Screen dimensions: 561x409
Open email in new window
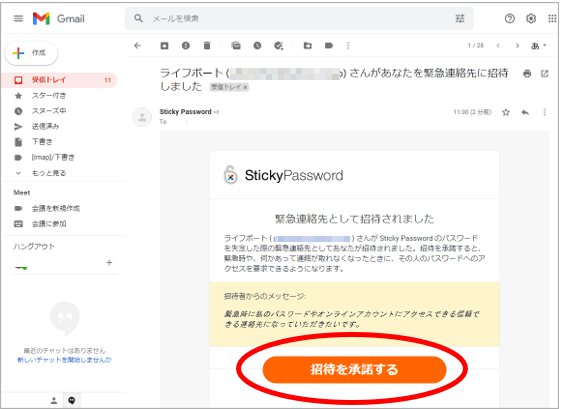point(545,74)
